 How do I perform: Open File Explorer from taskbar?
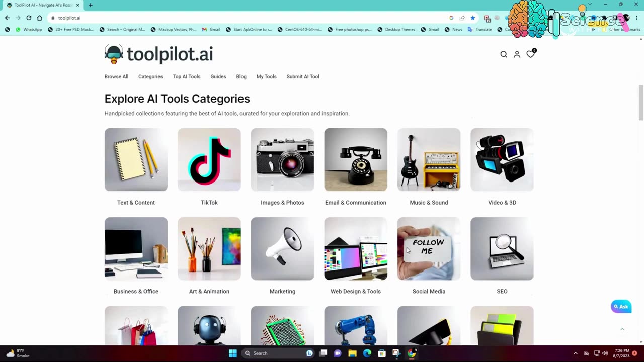[x=352, y=353]
